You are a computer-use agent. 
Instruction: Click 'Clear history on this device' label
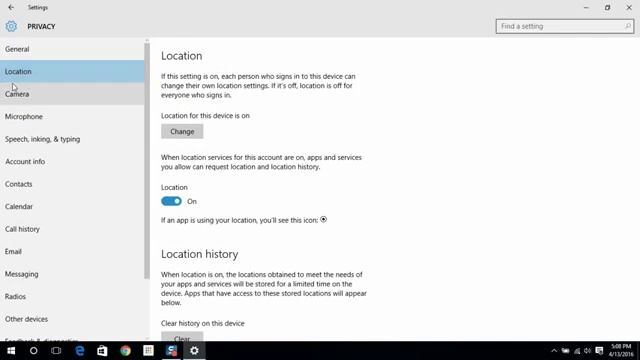click(202, 323)
